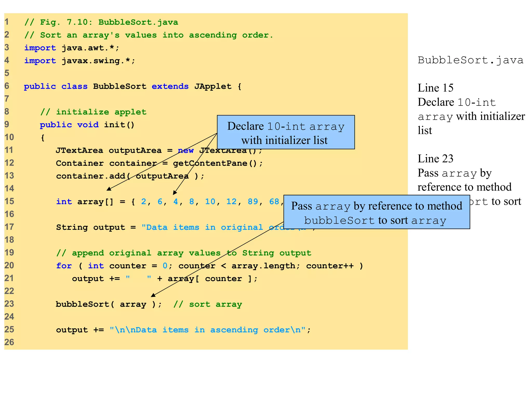Click line number 24
Image resolution: width=532 pixels, height=399 pixels.
pos(9,317)
